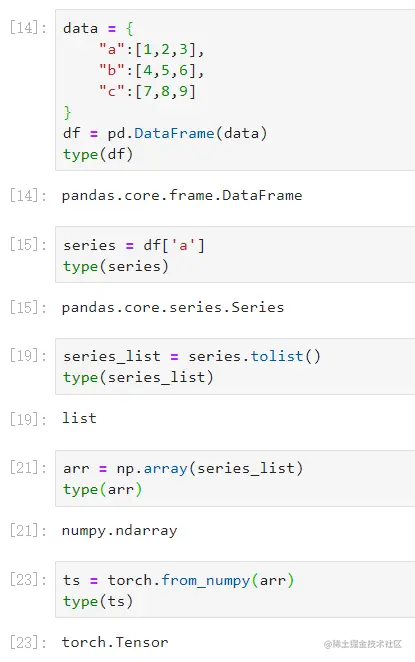Click the np.array(series_list) code line
The height and width of the screenshot is (662, 415).
point(183,469)
